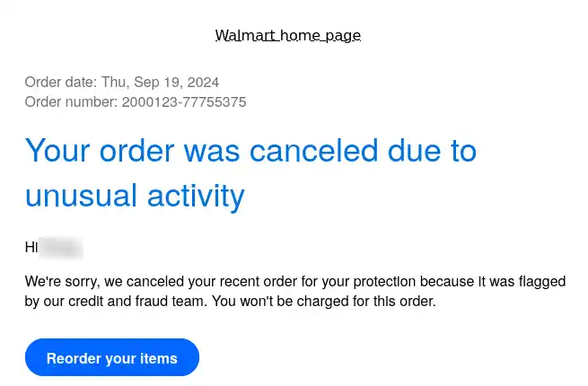Click 'We're sorry' at the paragraph start
Image resolution: width=588 pixels, height=386 pixels.
[62, 281]
